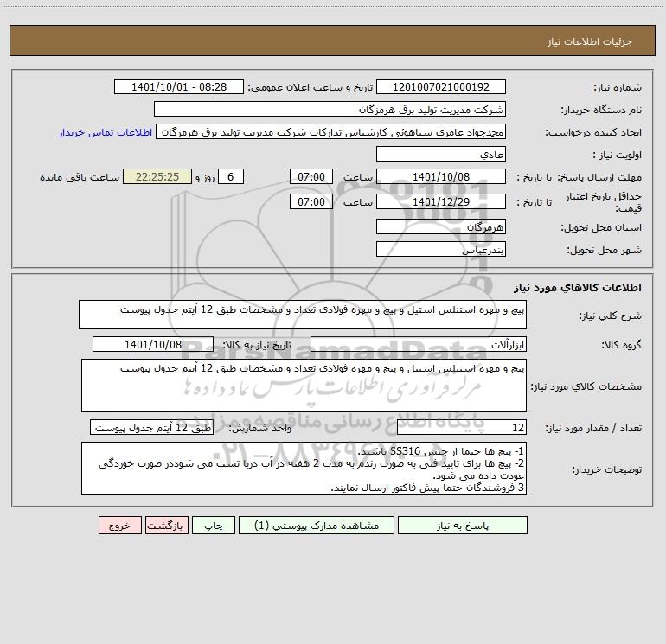Click the 'شماره نیاز:' label

click(618, 87)
